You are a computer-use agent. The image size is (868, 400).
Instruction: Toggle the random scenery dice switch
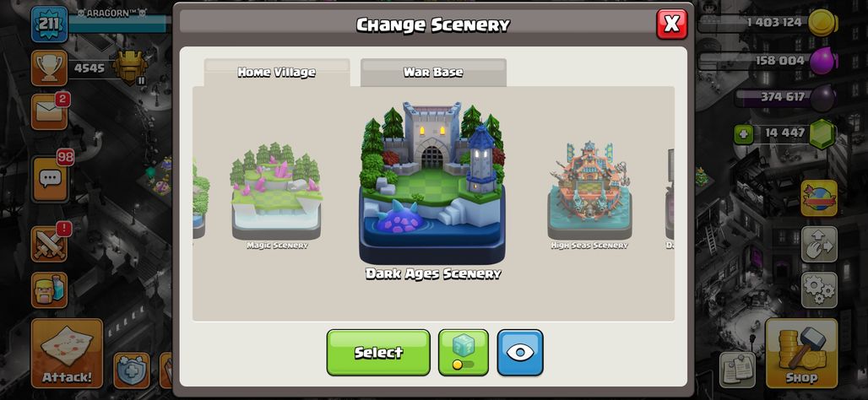coord(464,353)
